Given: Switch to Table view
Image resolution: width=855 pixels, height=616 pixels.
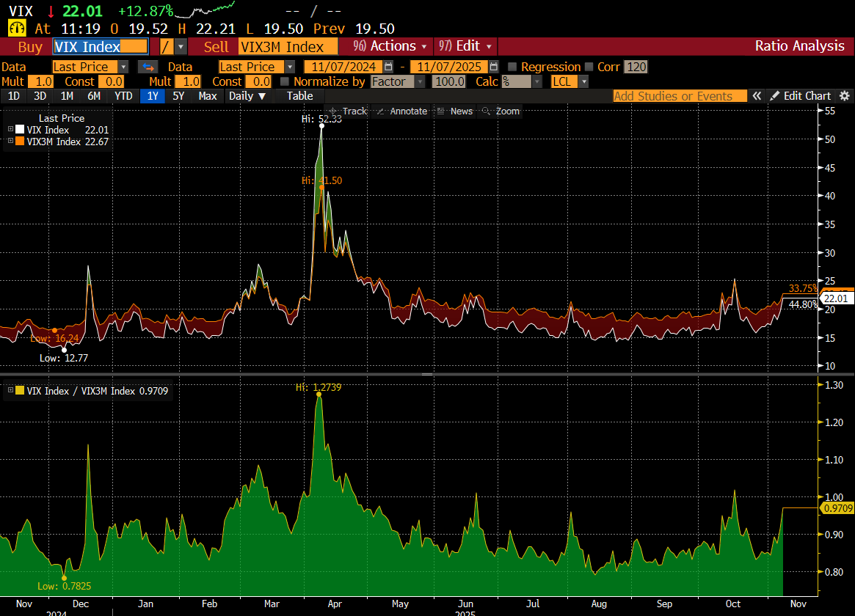Looking at the screenshot, I should [x=300, y=96].
